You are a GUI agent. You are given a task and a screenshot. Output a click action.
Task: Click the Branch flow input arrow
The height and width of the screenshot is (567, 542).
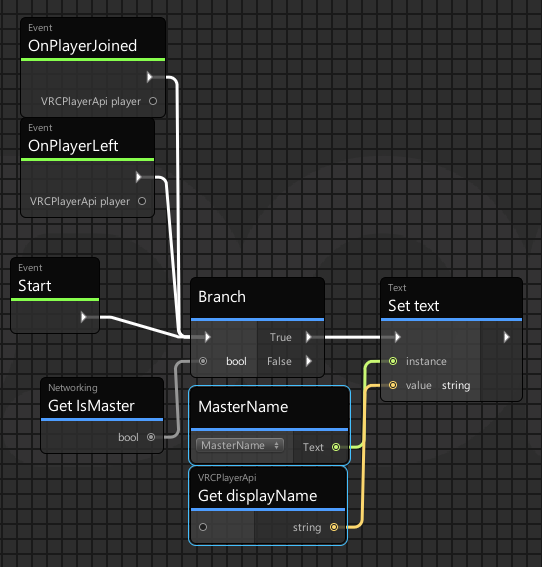(207, 337)
